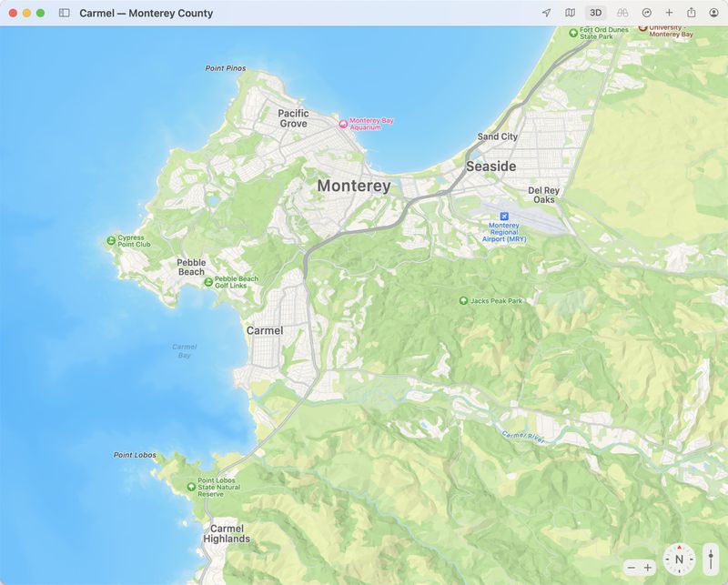Open the share sheet icon
The image size is (728, 585).
(692, 12)
